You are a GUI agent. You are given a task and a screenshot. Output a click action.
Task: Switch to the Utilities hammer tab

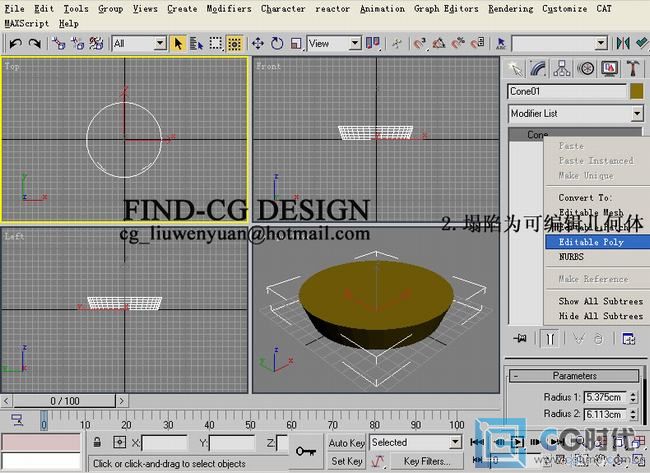[x=633, y=68]
